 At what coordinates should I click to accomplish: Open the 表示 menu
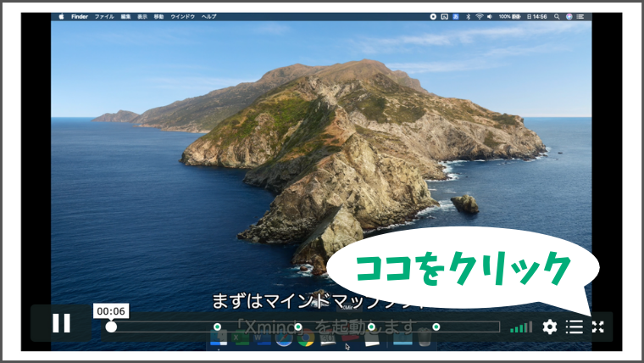[x=142, y=16]
